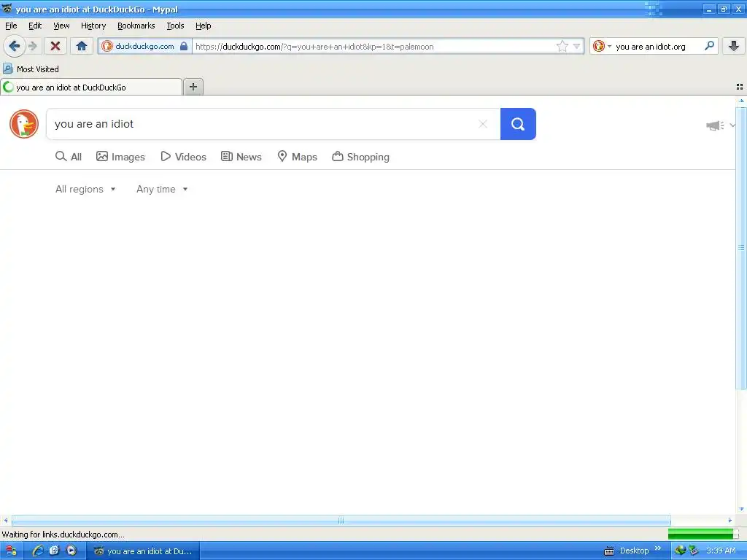Expand the All regions dropdown

pos(85,189)
